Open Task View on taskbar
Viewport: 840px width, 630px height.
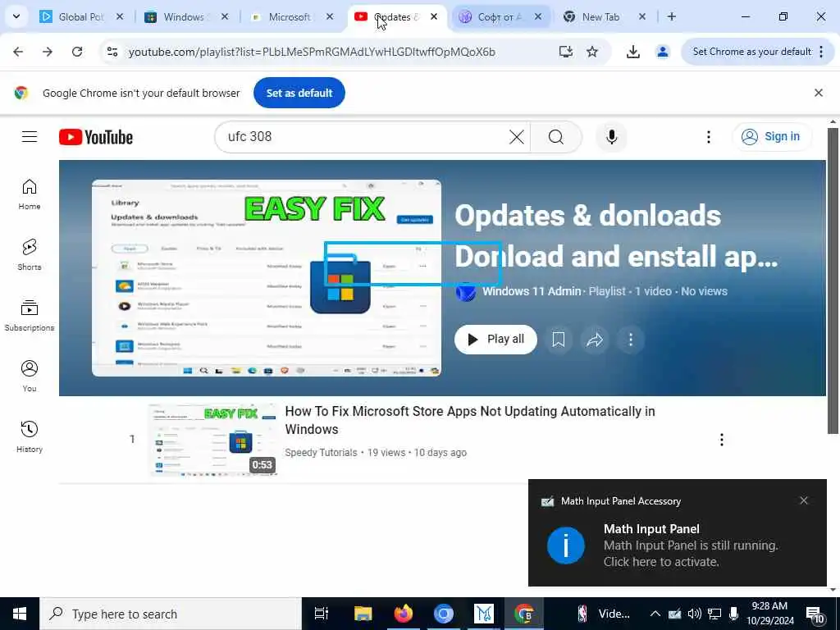point(322,614)
